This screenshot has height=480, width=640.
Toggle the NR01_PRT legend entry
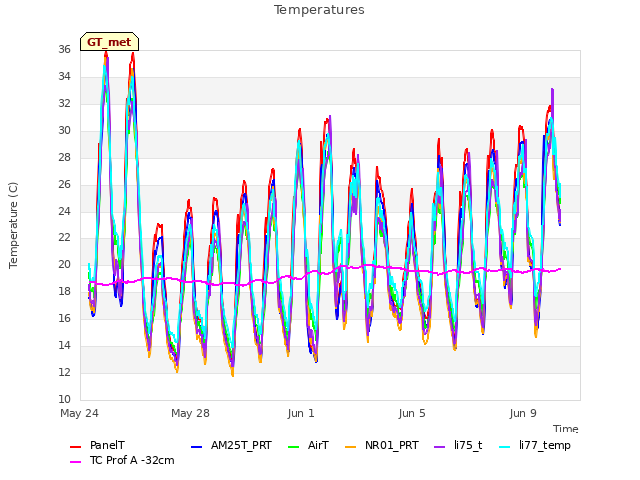(382, 446)
